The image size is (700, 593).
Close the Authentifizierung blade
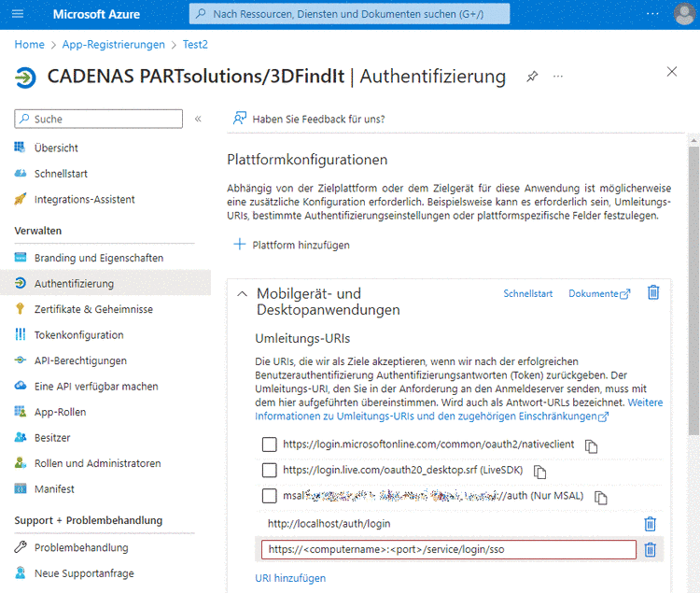tap(672, 72)
